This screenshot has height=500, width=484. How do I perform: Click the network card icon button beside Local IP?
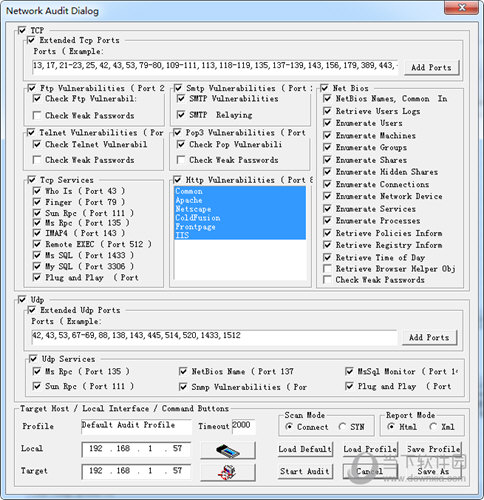(228, 450)
